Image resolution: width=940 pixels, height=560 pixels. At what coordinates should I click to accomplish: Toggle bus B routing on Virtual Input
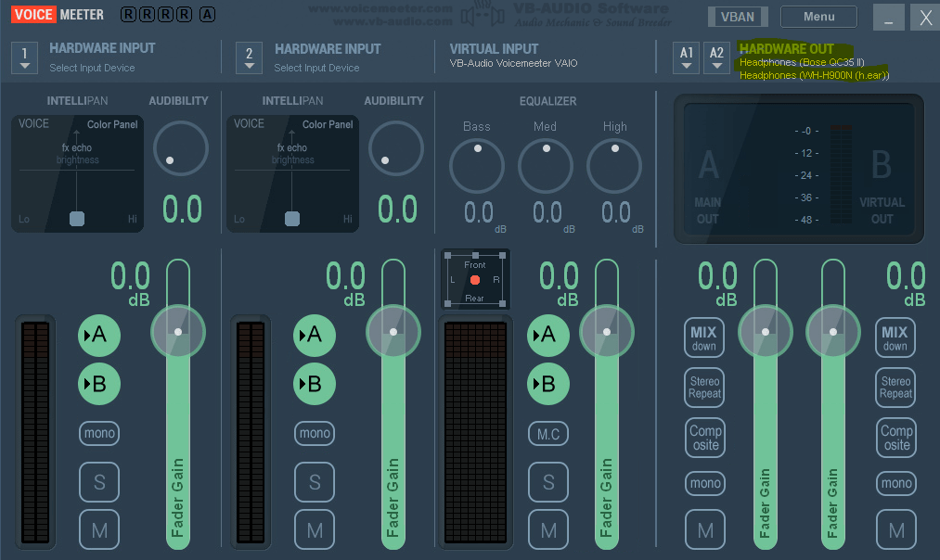coord(547,384)
